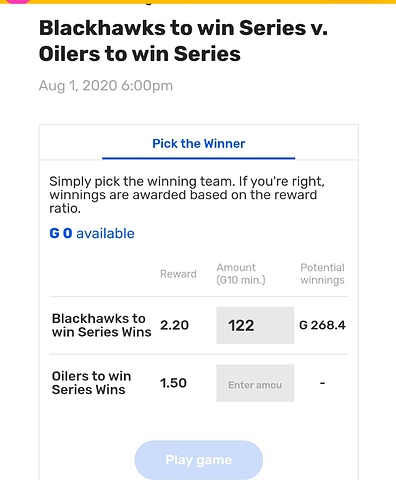Click the Amount (G10 min.) column header
This screenshot has width=396, height=500.
241,274
